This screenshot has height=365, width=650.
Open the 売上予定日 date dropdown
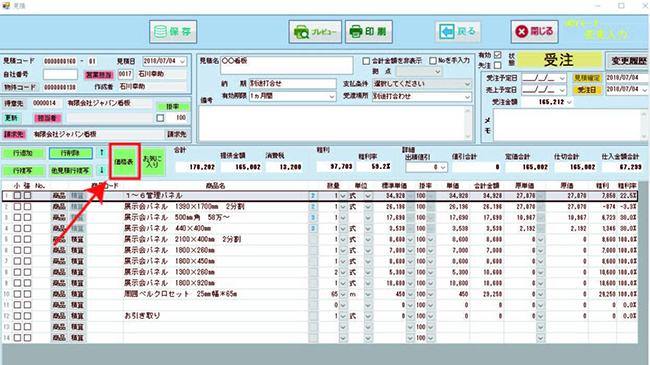(562, 90)
